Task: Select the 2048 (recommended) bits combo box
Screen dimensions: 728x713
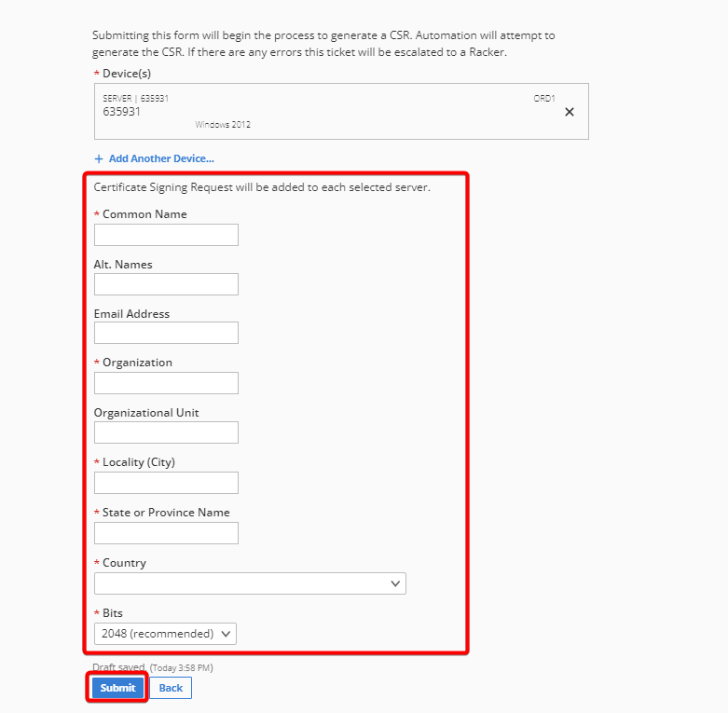Action: (x=165, y=634)
